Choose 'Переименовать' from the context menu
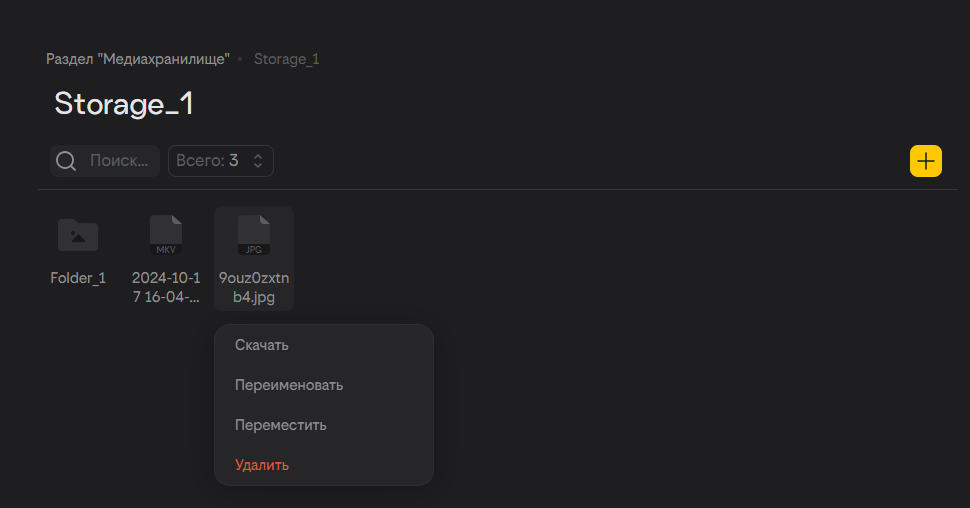The width and height of the screenshot is (970, 508). point(289,385)
